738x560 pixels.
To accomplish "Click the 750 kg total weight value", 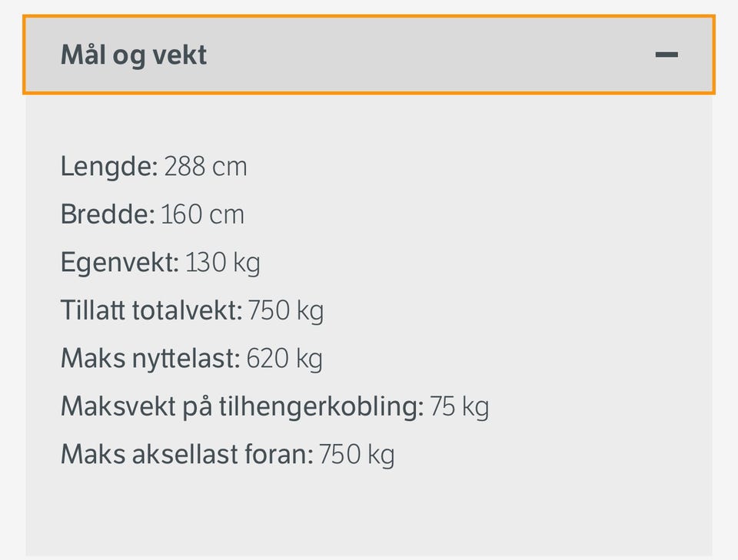I will [286, 312].
